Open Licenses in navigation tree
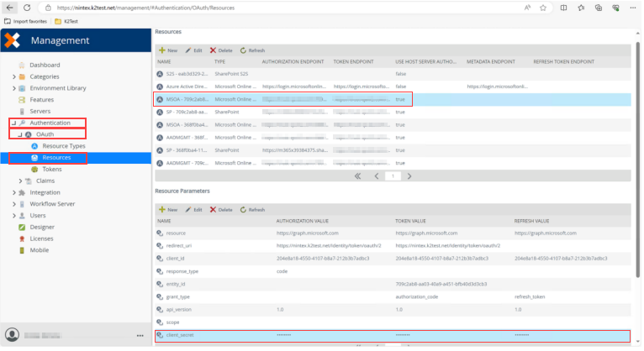The height and width of the screenshot is (351, 644). 41,238
